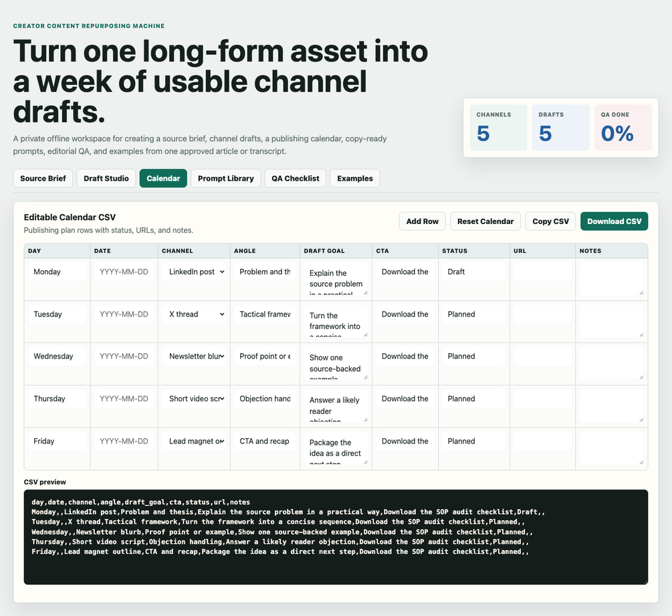Click inside the CSV preview text area
Screen dimensions: 672x616
[336, 536]
